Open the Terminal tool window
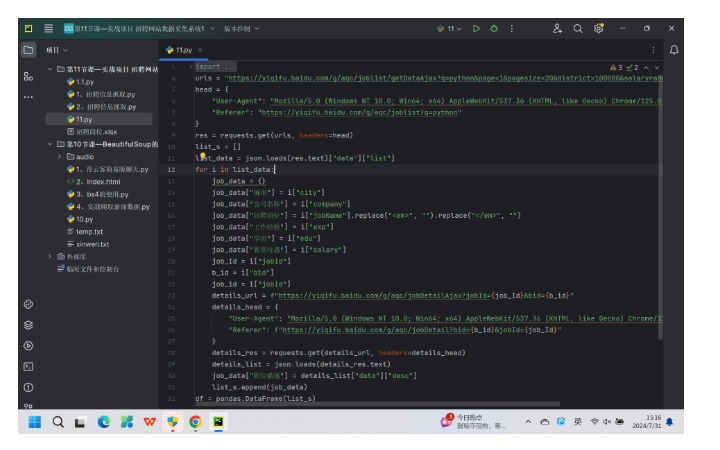The height and width of the screenshot is (450, 720). (x=28, y=366)
